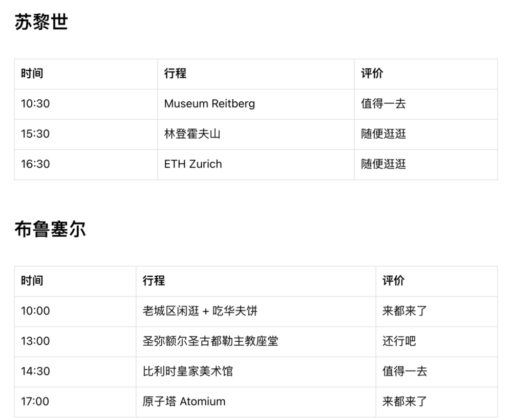Select the Museum Reitberg itinerary cell
512x420 pixels.
coord(209,104)
